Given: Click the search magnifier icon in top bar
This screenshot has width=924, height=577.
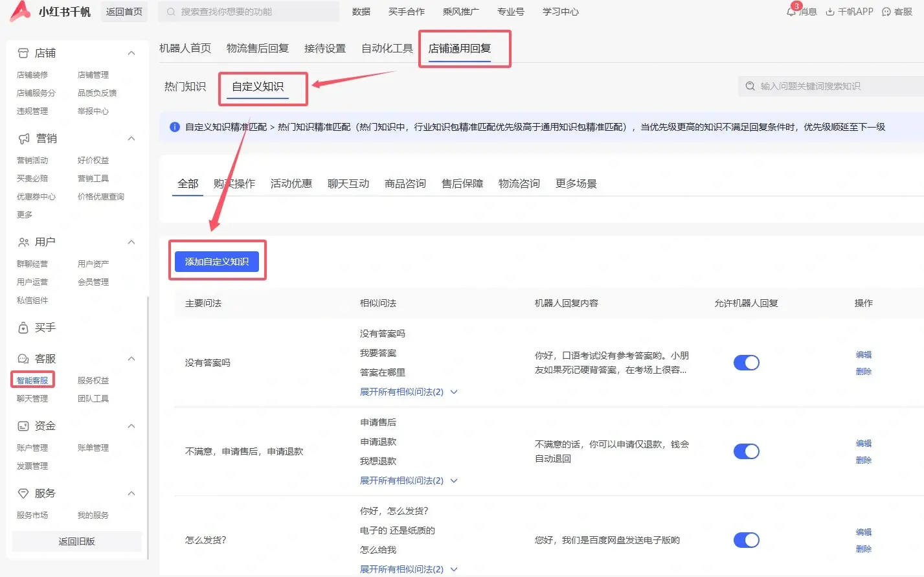Looking at the screenshot, I should (x=171, y=12).
